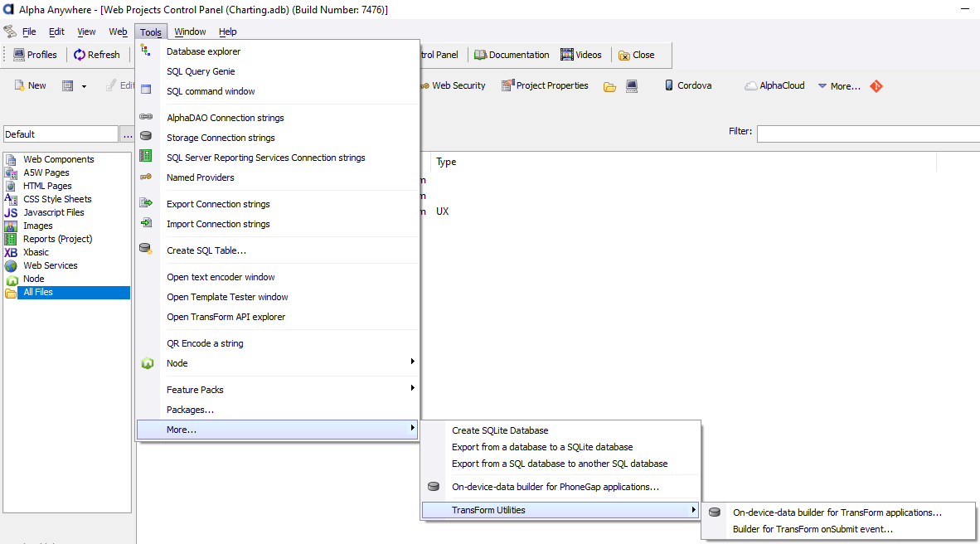Open the Help menu
The width and height of the screenshot is (980, 544).
point(227,32)
